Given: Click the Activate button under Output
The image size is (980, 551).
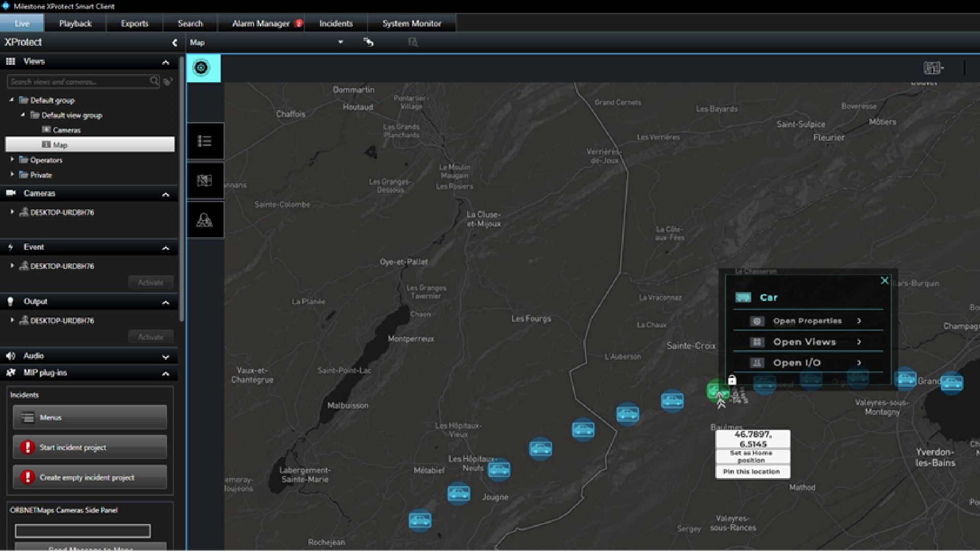Looking at the screenshot, I should (151, 337).
